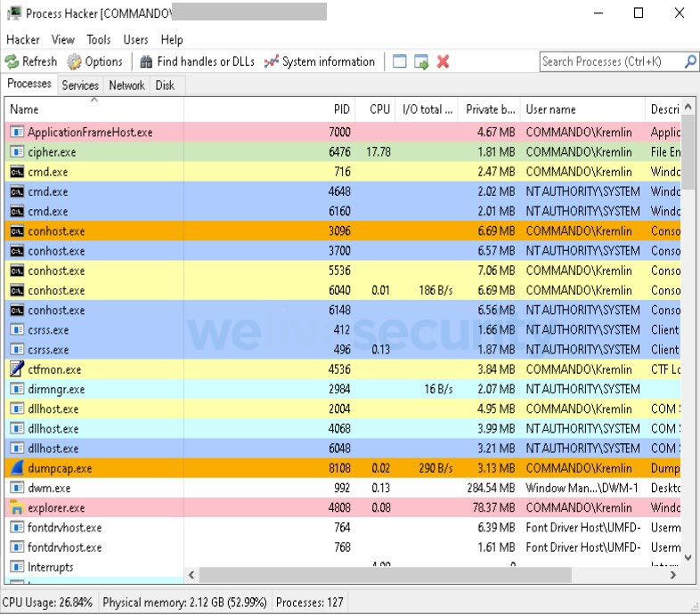700x615 pixels.
Task: Open the Tools menu
Action: (99, 40)
